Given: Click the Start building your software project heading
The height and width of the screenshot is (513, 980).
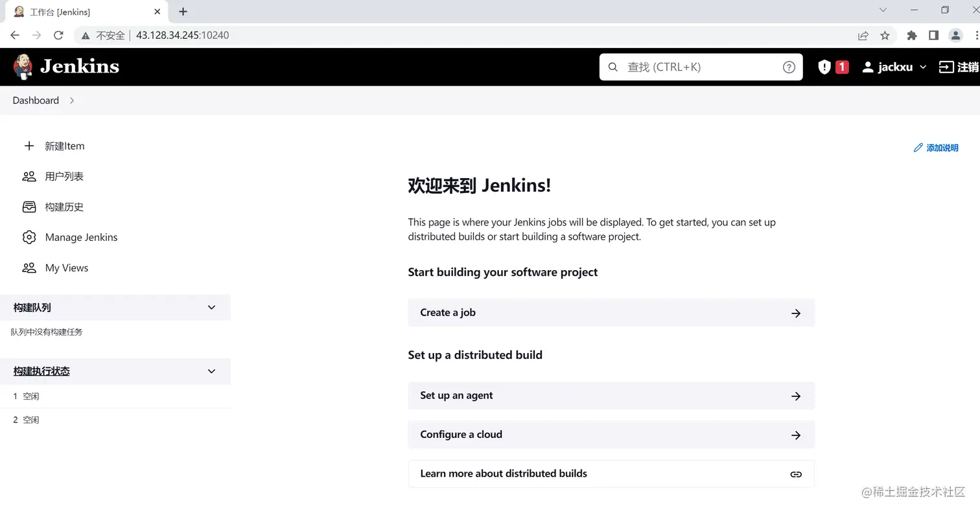Looking at the screenshot, I should (503, 272).
